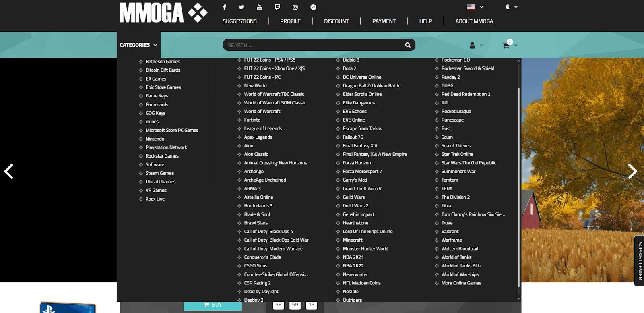Image resolution: width=644 pixels, height=313 pixels.
Task: Open the DISCOUNT menu
Action: [x=336, y=21]
